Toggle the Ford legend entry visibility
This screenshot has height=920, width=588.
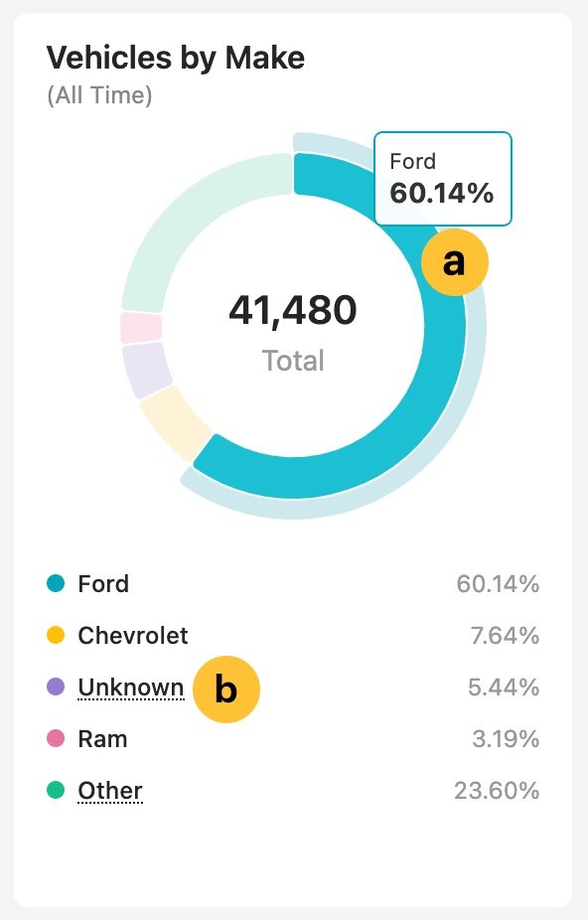(103, 584)
